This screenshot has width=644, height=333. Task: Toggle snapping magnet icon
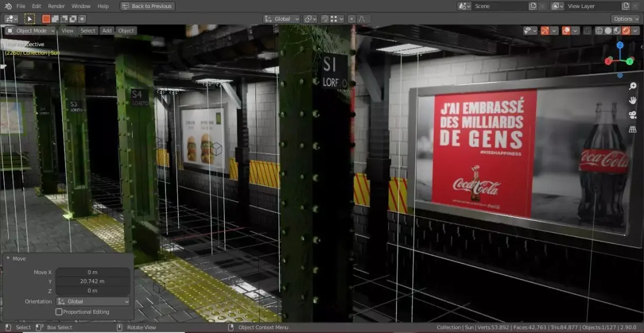[x=325, y=19]
